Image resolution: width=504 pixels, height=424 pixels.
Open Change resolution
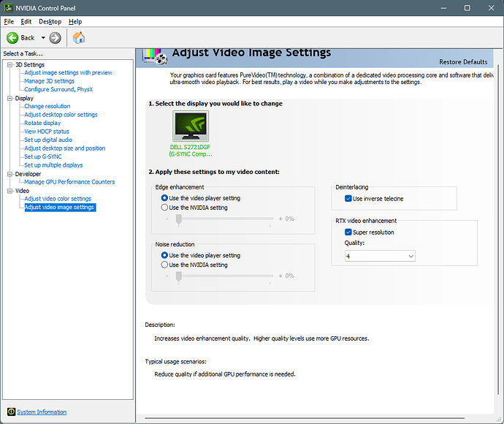(x=47, y=106)
